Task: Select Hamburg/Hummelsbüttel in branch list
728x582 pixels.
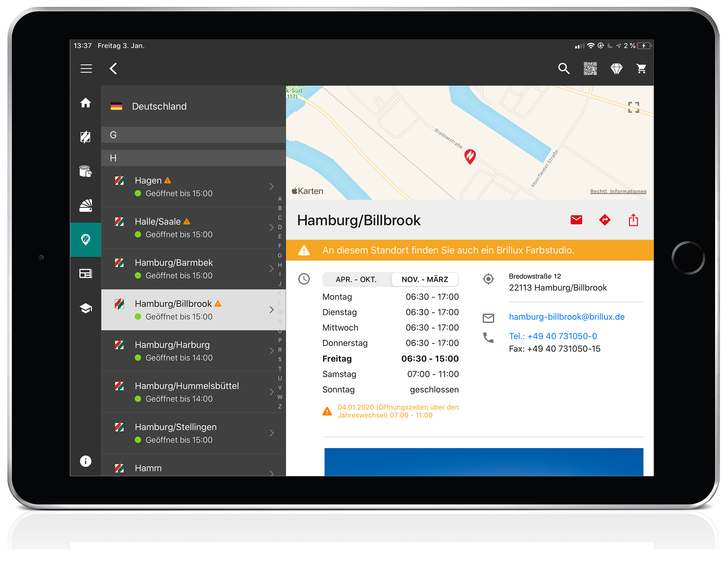Action: 193,392
